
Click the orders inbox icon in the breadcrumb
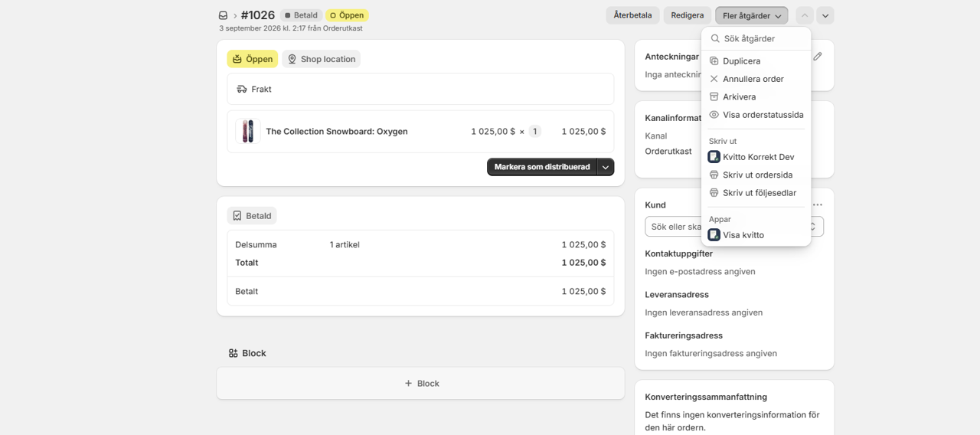(223, 15)
